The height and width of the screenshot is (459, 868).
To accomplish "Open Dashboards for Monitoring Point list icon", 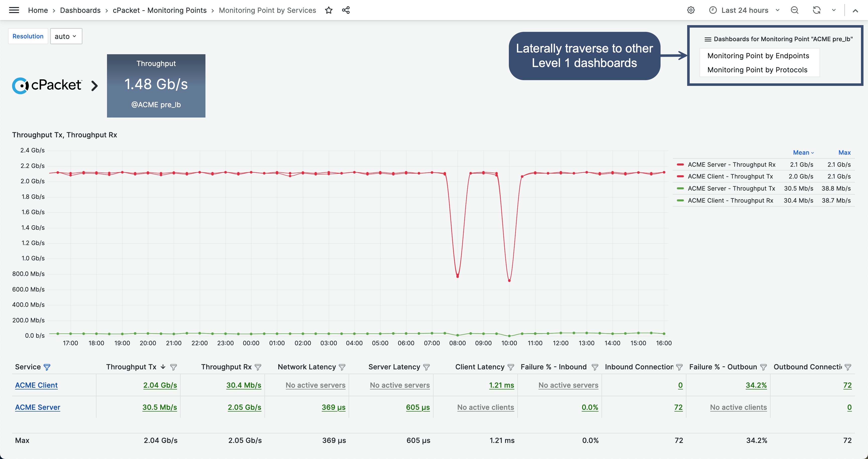I will (708, 39).
